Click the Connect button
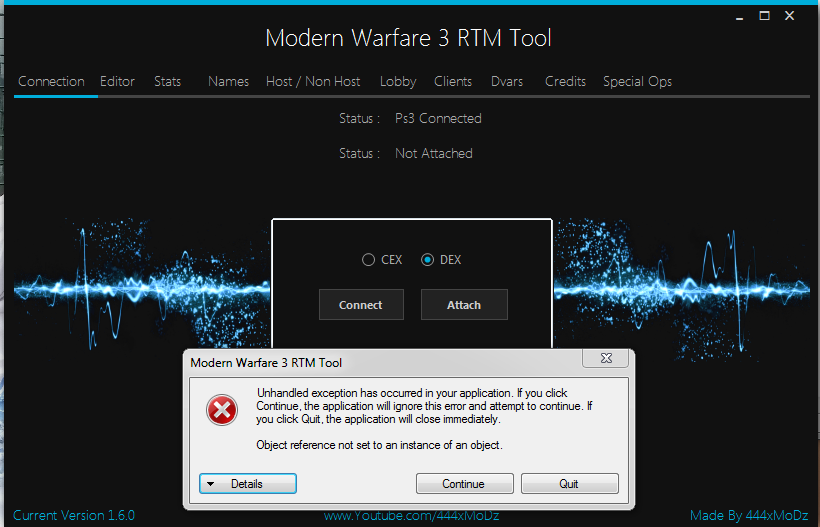The width and height of the screenshot is (820, 527). pyautogui.click(x=361, y=304)
